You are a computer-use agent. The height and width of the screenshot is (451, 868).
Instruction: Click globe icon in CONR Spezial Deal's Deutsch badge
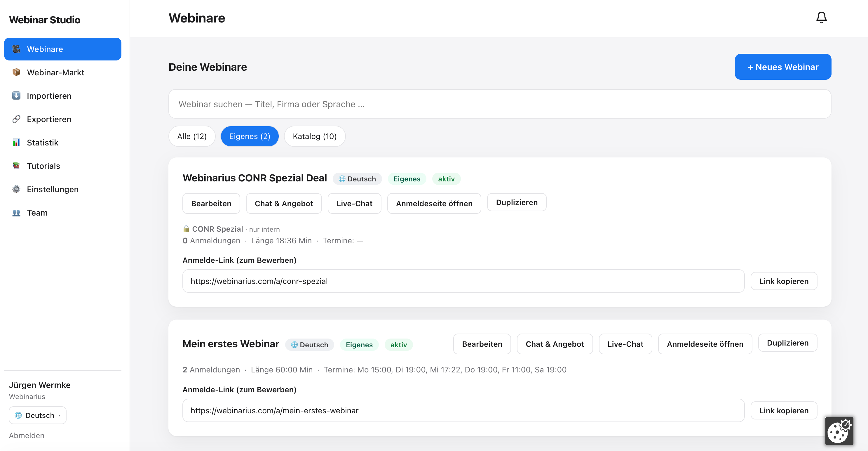coord(342,179)
